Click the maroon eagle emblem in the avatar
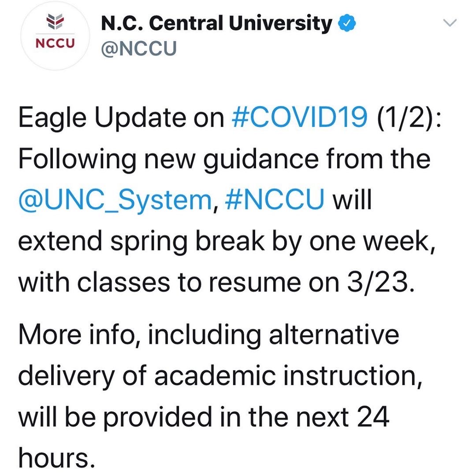The height and width of the screenshot is (476, 476). [x=55, y=21]
